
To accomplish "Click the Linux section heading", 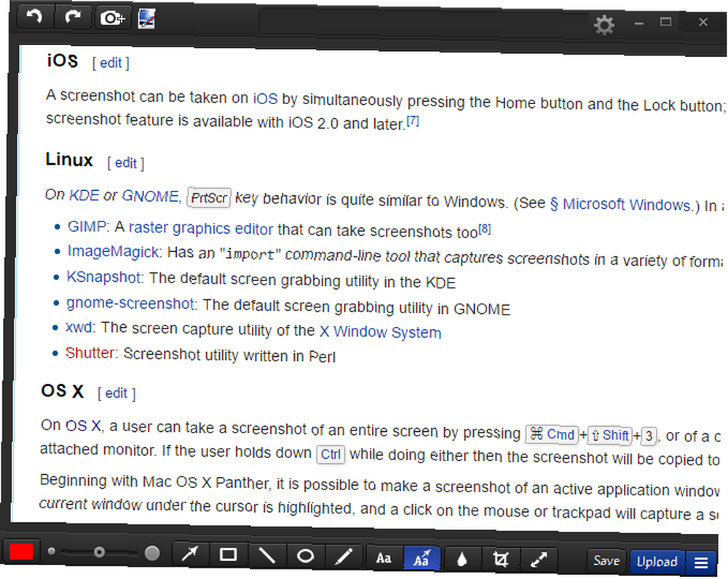I will tap(69, 159).
